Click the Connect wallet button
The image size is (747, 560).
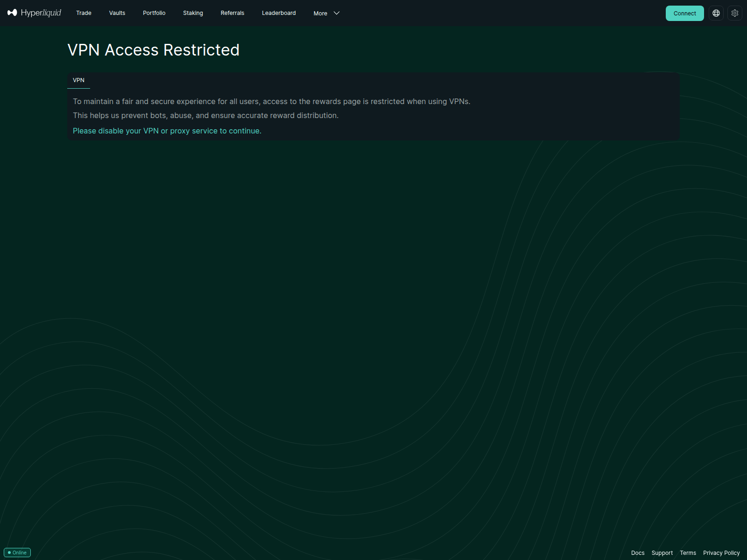(684, 13)
